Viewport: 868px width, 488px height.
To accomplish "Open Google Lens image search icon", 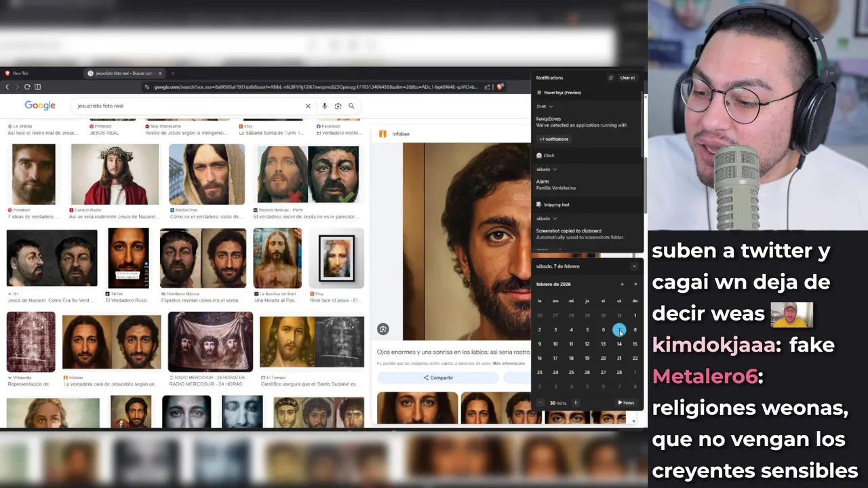I will (338, 106).
